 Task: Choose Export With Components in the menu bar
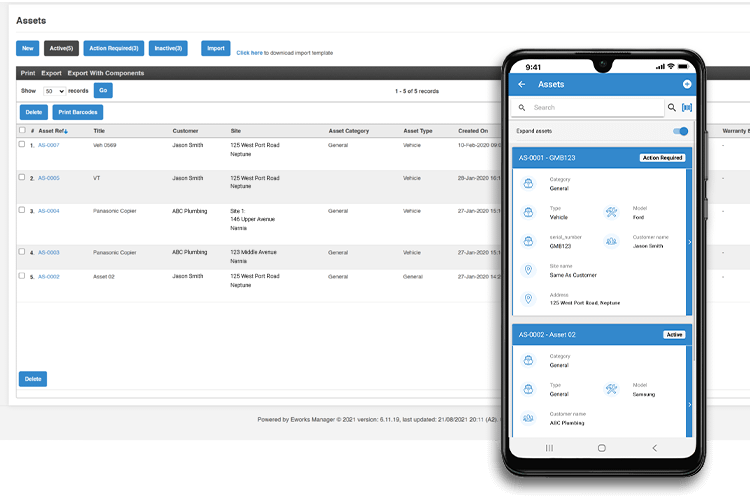[x=106, y=73]
